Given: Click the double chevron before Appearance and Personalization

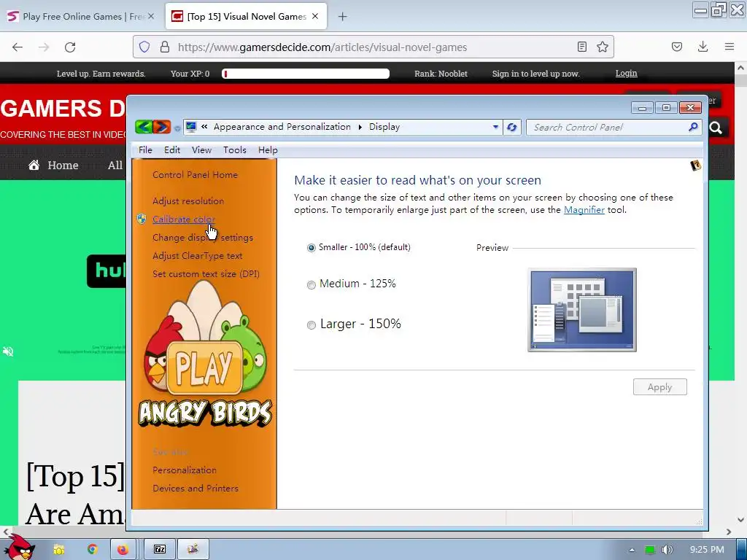Looking at the screenshot, I should click(x=204, y=127).
